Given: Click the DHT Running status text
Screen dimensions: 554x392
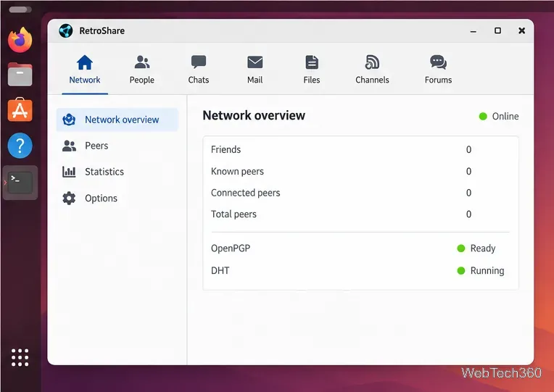Looking at the screenshot, I should (x=487, y=271).
